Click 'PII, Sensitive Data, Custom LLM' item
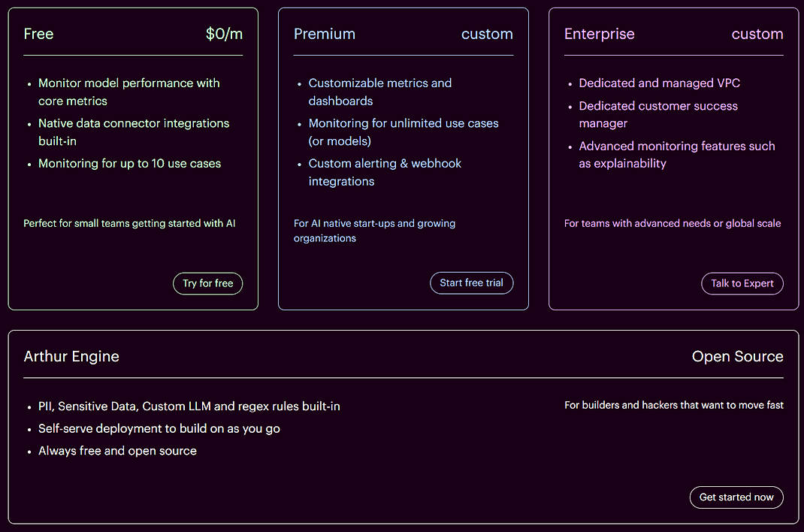Viewport: 804px width, 532px height. click(x=189, y=407)
